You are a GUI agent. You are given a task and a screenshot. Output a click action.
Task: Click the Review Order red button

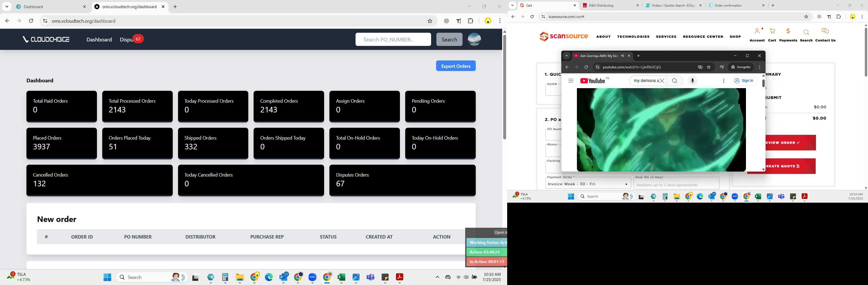click(x=790, y=143)
